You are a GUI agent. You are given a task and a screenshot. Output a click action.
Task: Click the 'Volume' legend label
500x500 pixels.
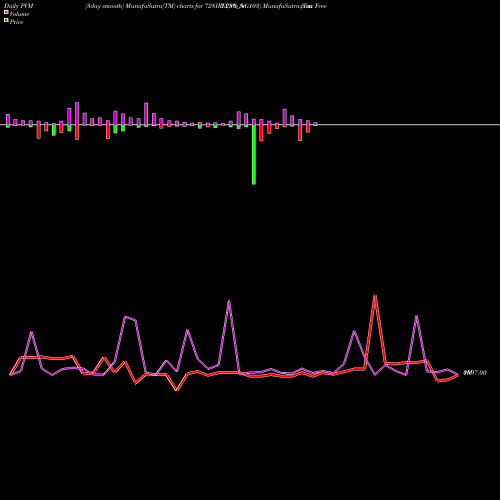click(x=19, y=14)
